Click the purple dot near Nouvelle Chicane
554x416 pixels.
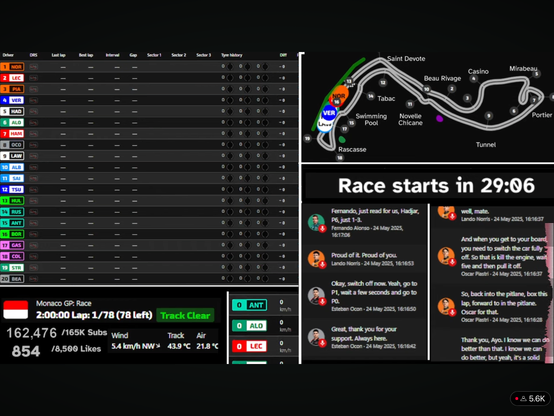(440, 118)
